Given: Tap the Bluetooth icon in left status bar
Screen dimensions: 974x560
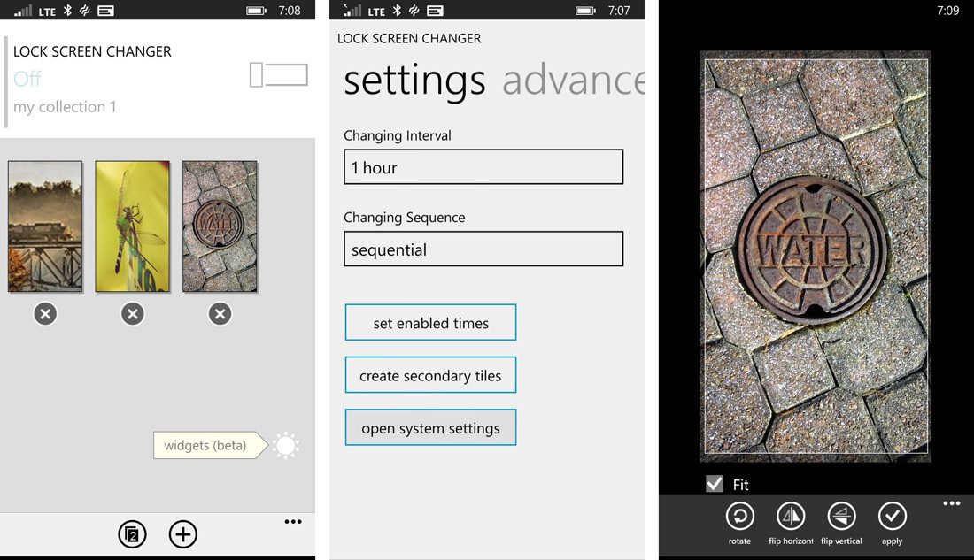Looking at the screenshot, I should pyautogui.click(x=67, y=11).
